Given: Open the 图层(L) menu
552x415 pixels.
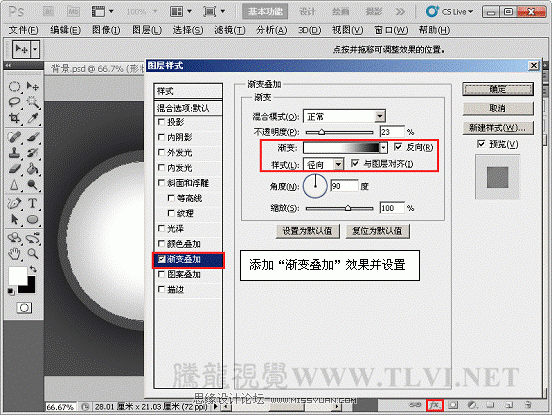Looking at the screenshot, I should tap(147, 30).
